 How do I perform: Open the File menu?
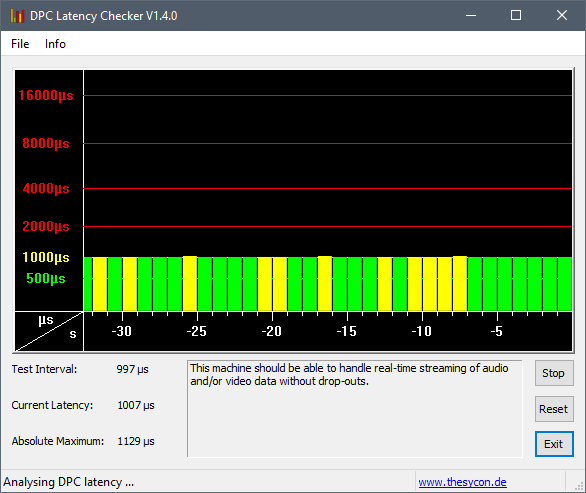(x=20, y=44)
